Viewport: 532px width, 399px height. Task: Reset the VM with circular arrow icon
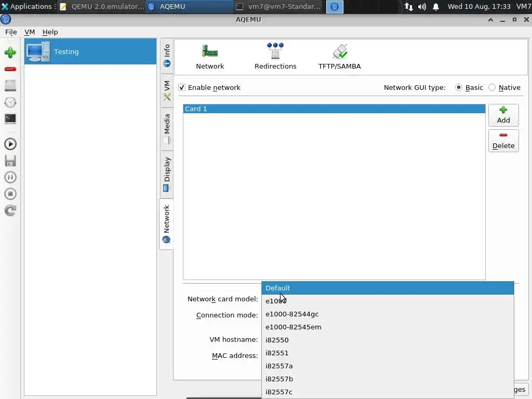(x=10, y=210)
